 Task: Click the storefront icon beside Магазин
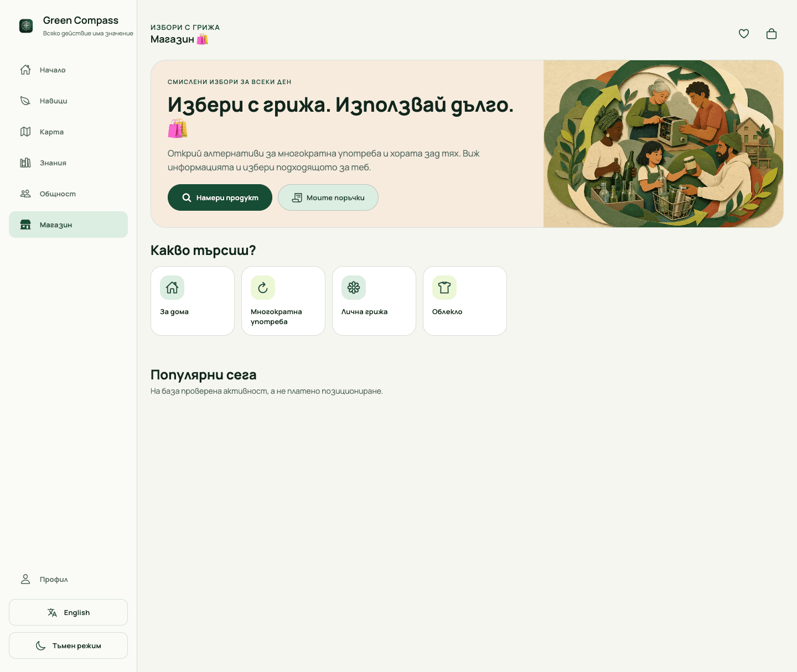click(25, 225)
